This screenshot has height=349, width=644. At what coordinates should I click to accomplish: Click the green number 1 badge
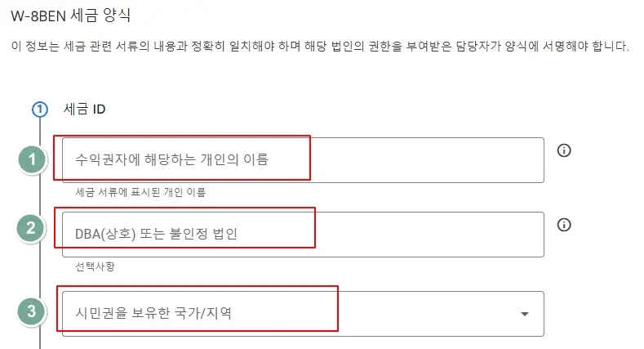point(32,159)
